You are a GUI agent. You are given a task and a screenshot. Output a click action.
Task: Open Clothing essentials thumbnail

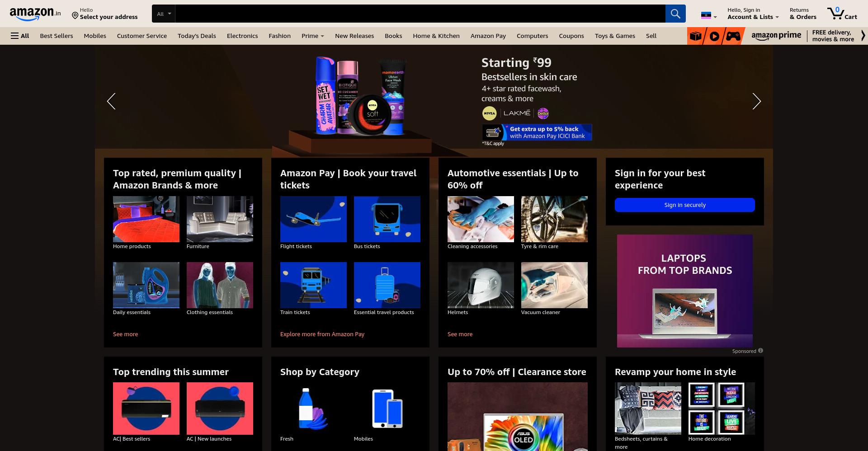[x=220, y=285]
